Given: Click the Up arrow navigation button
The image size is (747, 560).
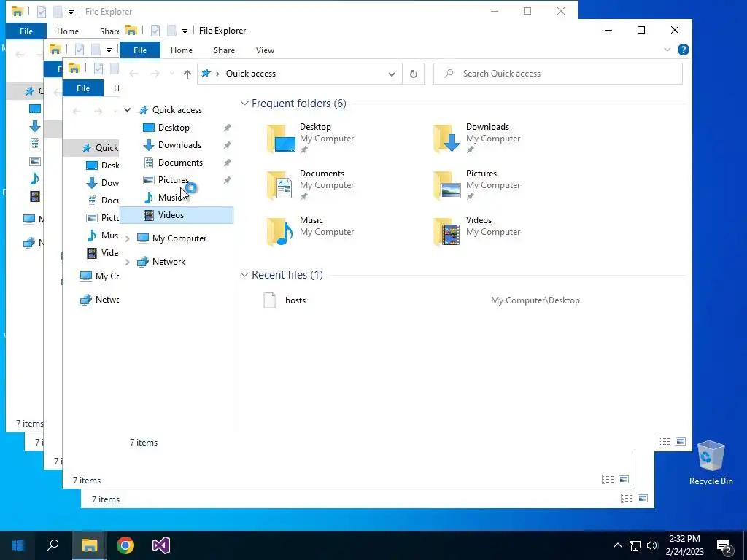Looking at the screenshot, I should (187, 74).
